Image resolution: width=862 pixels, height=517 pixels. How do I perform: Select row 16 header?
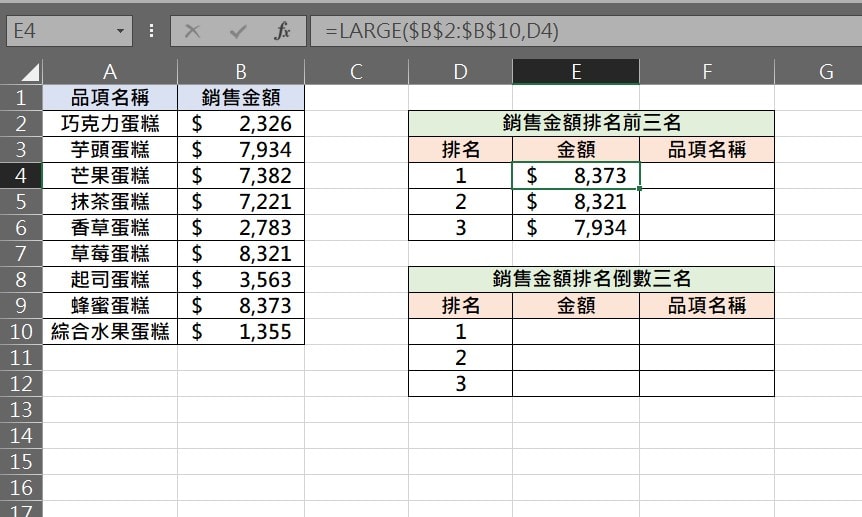(x=21, y=488)
